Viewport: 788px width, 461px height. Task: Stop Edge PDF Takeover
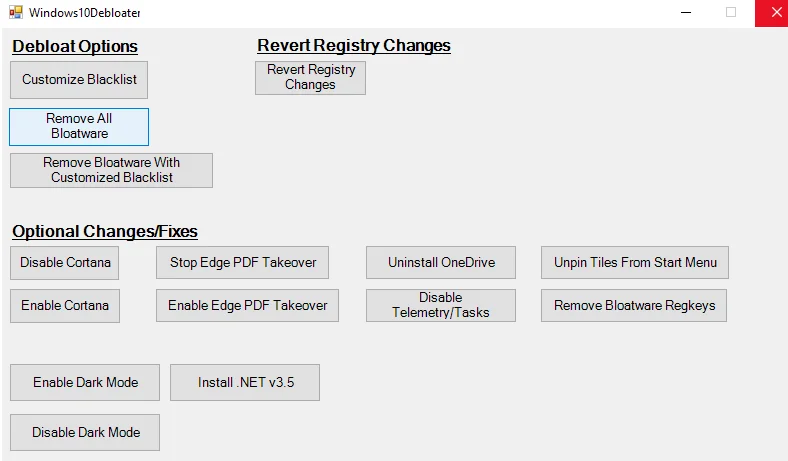[243, 262]
